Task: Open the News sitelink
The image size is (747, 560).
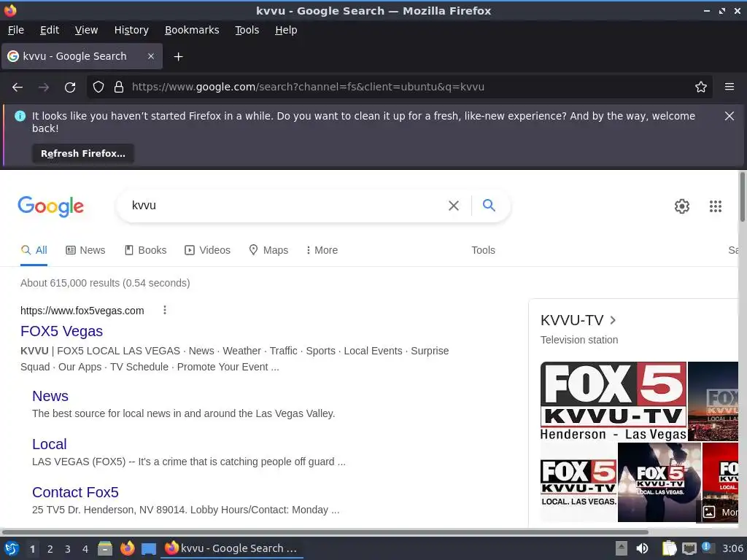Action: click(50, 396)
